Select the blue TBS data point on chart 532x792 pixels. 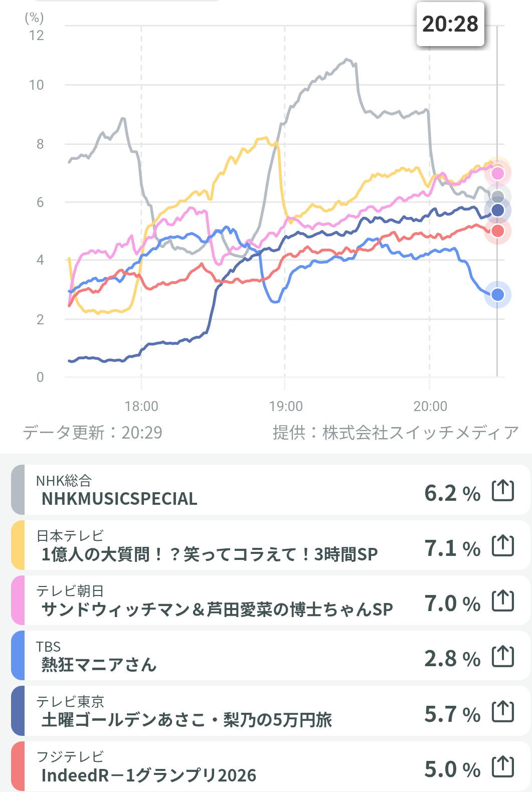497,295
